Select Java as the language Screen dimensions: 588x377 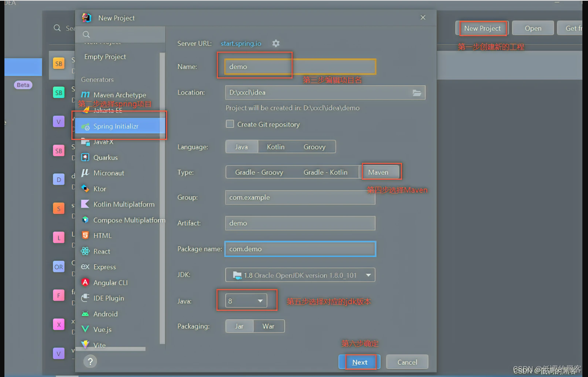point(242,147)
